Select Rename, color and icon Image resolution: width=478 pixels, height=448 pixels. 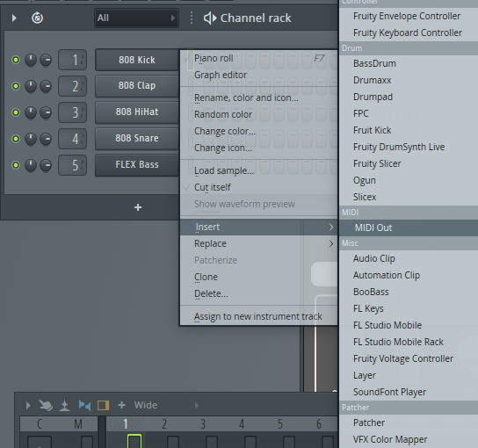pos(258,98)
